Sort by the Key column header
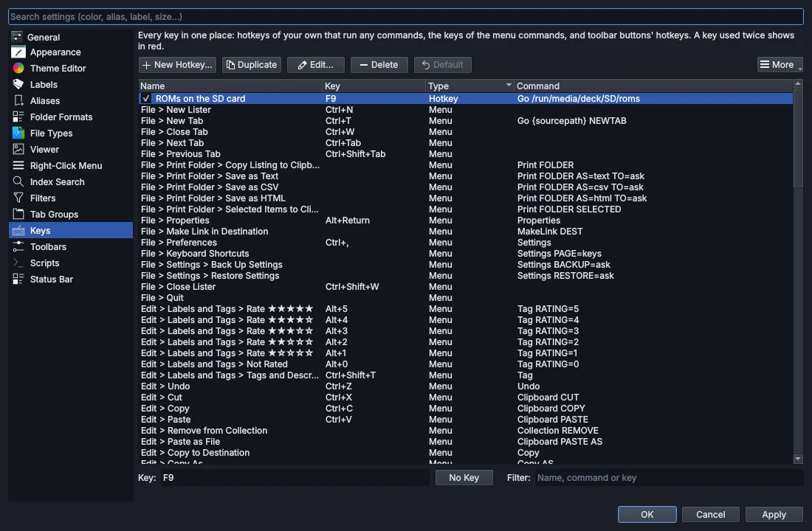812x531 pixels. (x=374, y=86)
